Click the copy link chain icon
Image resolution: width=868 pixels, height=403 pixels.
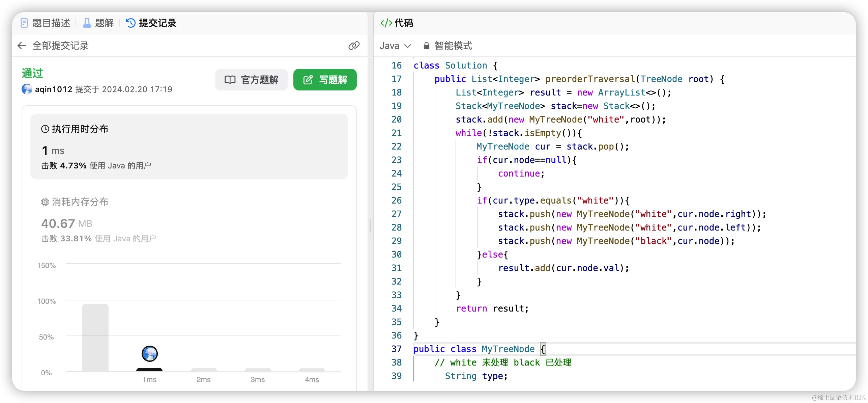(354, 46)
